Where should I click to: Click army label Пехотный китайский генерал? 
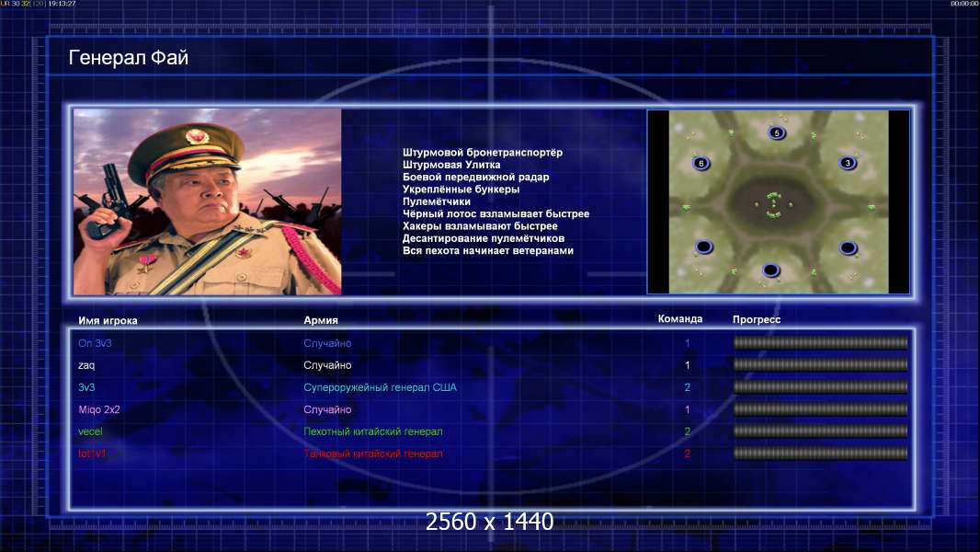click(x=373, y=431)
